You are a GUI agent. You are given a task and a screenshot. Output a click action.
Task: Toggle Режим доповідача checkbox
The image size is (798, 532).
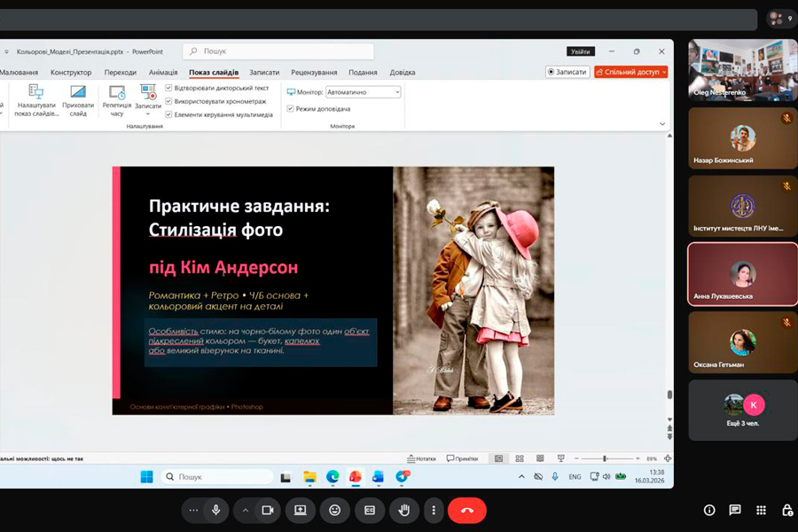pos(291,109)
